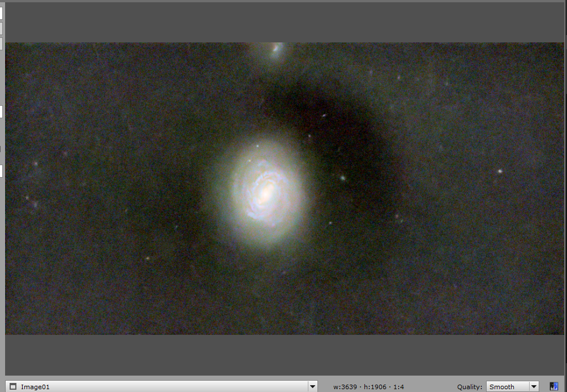
Task: Click the tiny elongated galaxy inside the dark arc
Action: point(324,116)
